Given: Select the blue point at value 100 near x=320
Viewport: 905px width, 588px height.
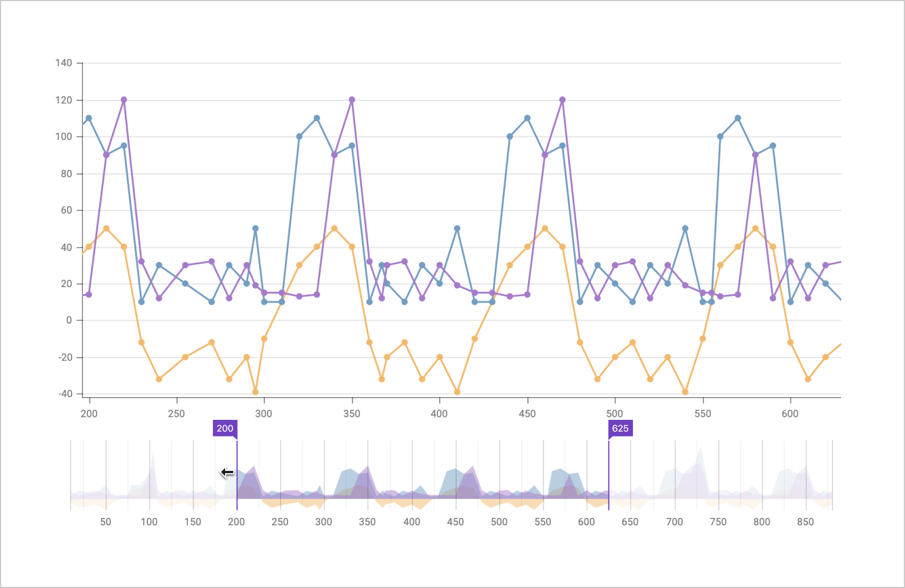Looking at the screenshot, I should [298, 136].
